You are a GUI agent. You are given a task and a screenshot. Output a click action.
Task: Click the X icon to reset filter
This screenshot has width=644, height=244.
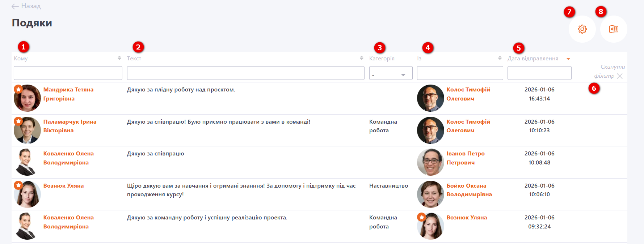(x=620, y=76)
